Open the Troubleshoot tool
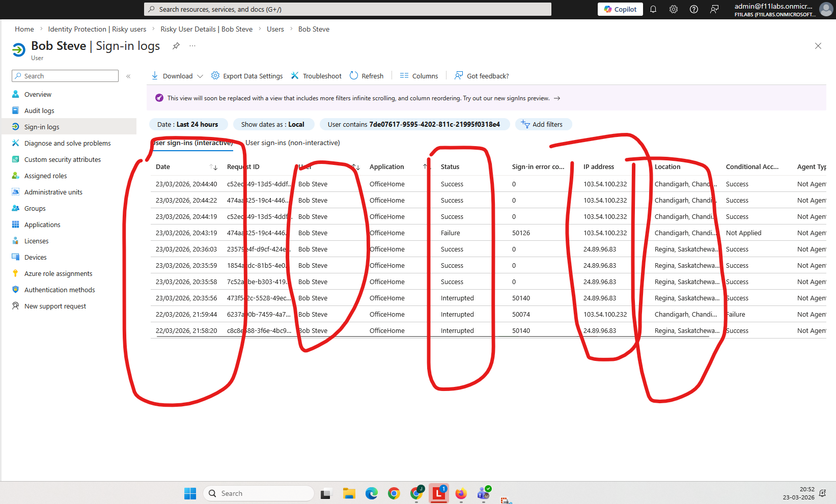The image size is (836, 504). pyautogui.click(x=316, y=76)
